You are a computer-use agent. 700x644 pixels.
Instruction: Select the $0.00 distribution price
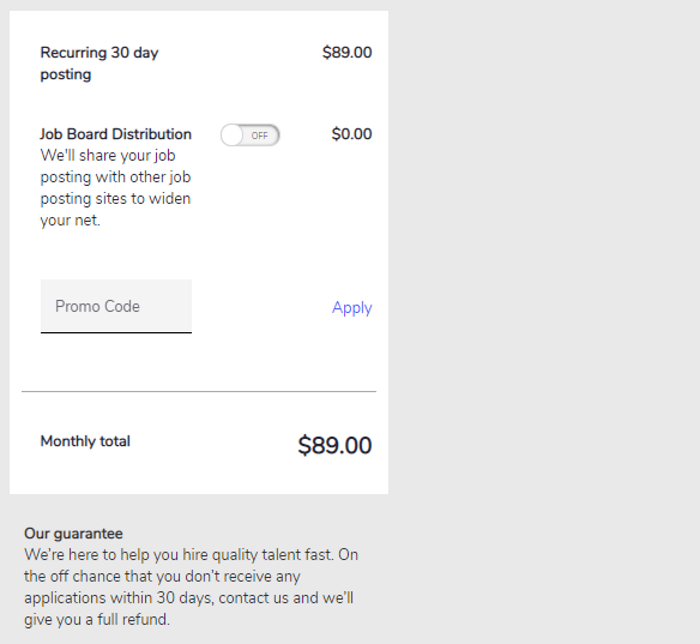(x=352, y=134)
